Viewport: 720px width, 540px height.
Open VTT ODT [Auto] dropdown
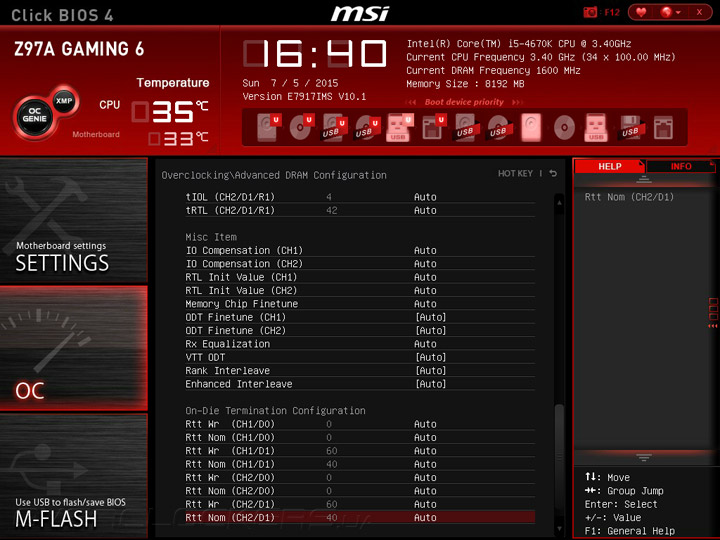tap(430, 357)
